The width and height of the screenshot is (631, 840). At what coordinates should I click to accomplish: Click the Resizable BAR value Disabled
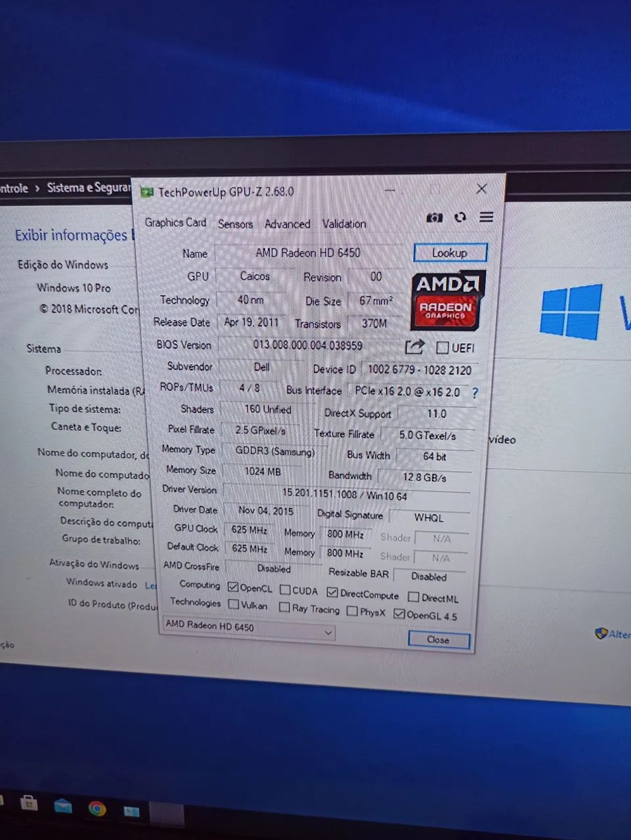[429, 577]
